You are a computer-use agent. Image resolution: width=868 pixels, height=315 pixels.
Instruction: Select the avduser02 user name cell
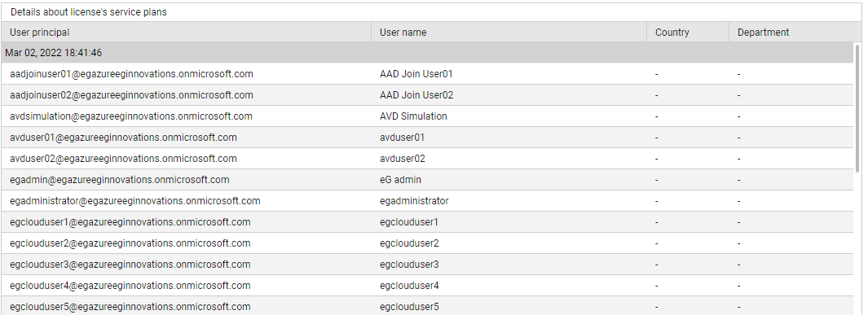tap(403, 159)
